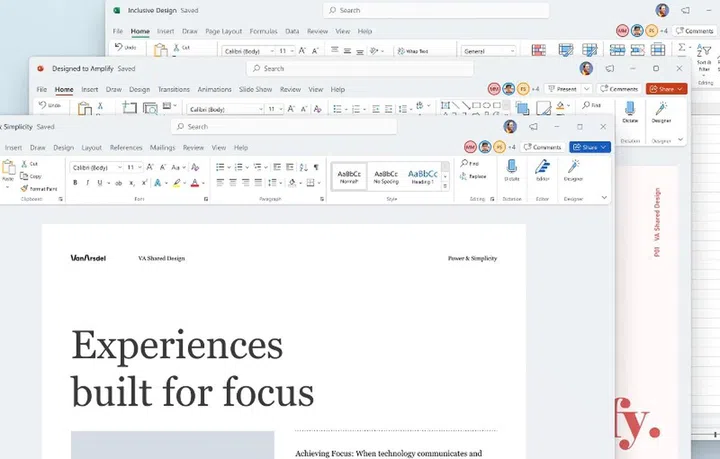Open Font dialog launcher in Word

point(206,199)
